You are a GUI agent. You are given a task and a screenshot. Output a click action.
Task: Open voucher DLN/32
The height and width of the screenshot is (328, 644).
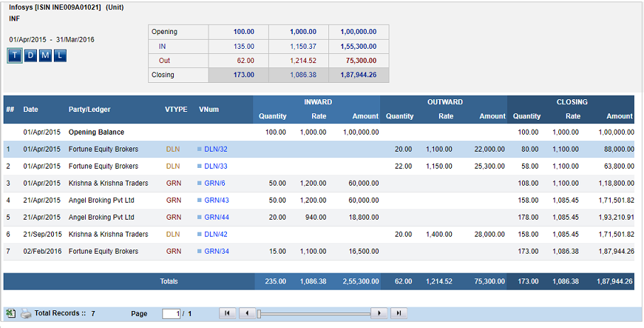click(216, 149)
